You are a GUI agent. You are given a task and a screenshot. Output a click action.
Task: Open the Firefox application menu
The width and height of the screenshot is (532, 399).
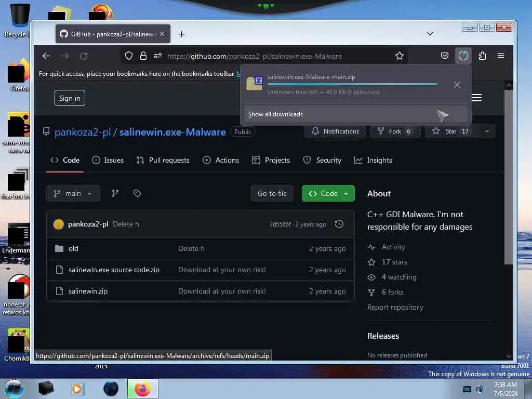(x=501, y=56)
